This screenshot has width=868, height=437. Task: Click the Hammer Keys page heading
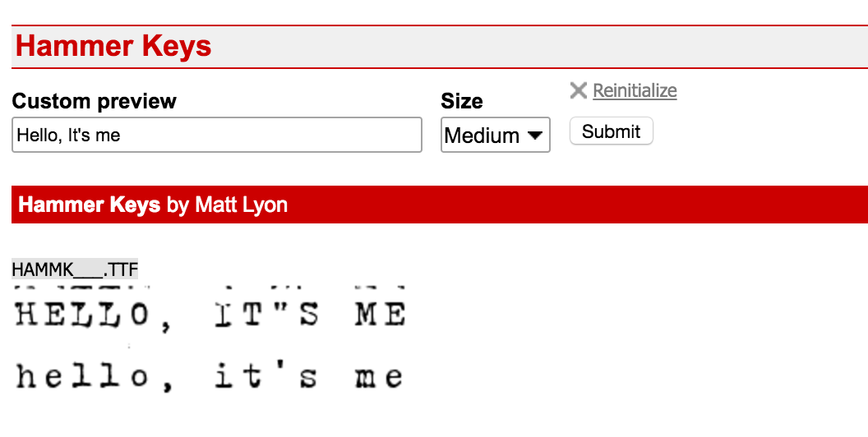[x=113, y=46]
